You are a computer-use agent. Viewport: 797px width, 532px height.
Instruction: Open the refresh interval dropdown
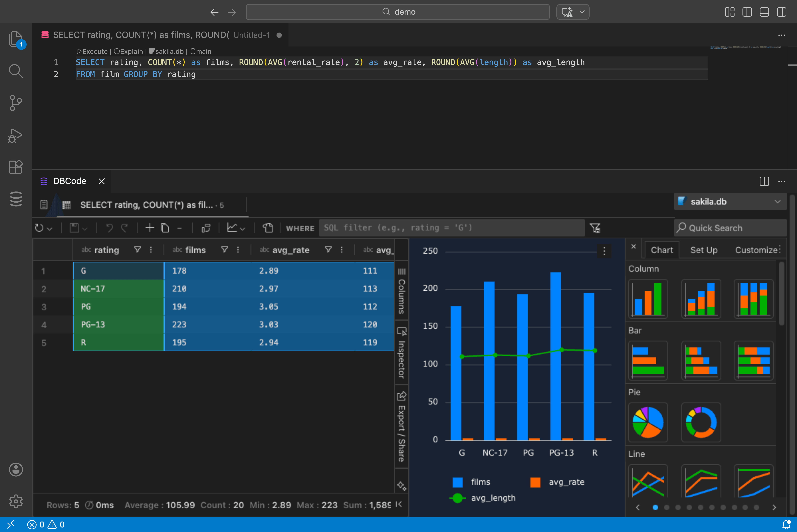[x=50, y=229]
